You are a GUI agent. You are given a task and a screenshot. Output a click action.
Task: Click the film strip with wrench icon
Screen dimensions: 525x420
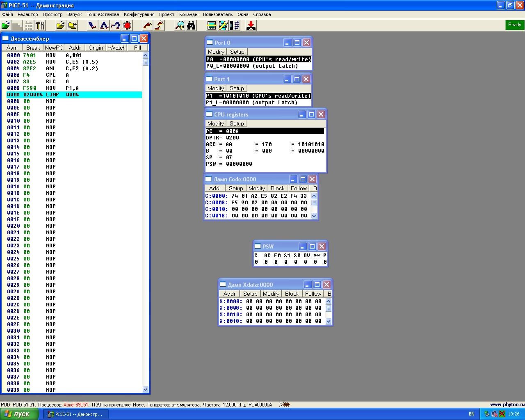[223, 25]
